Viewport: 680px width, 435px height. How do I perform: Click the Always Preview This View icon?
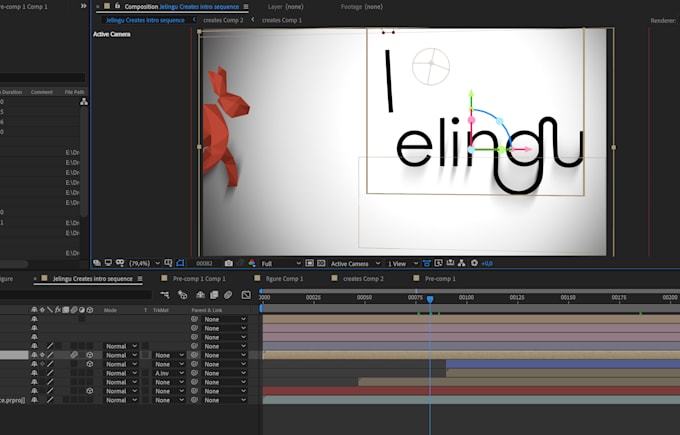pos(97,263)
